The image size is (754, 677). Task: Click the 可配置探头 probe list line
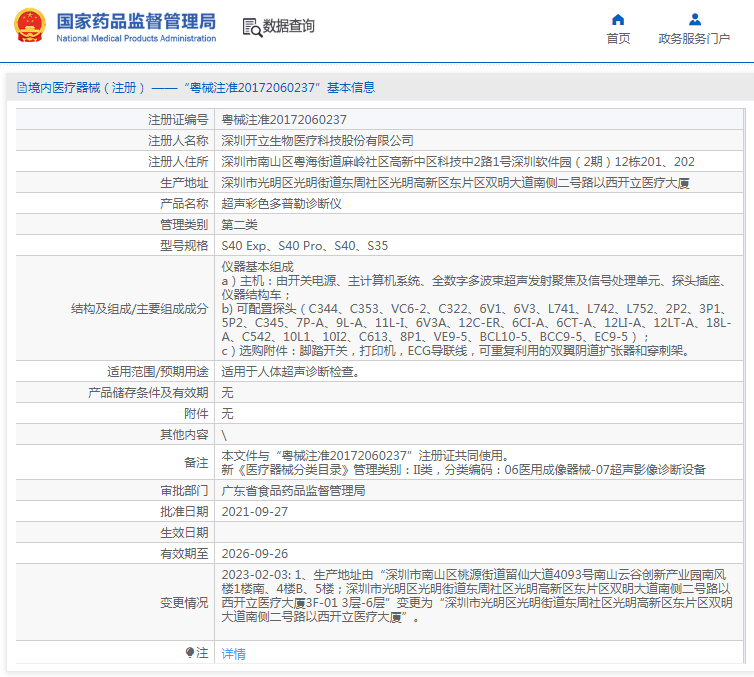476,323
